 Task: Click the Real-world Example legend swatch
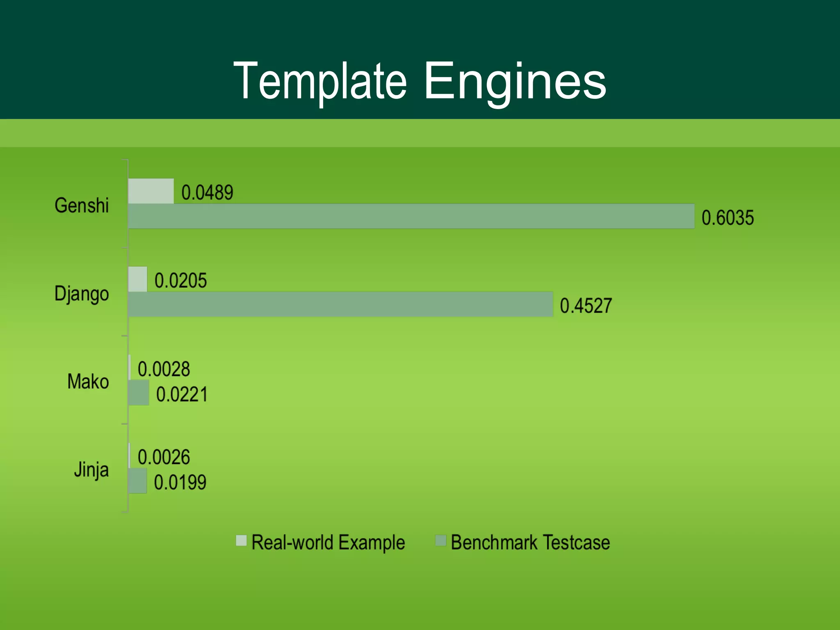[x=241, y=541]
